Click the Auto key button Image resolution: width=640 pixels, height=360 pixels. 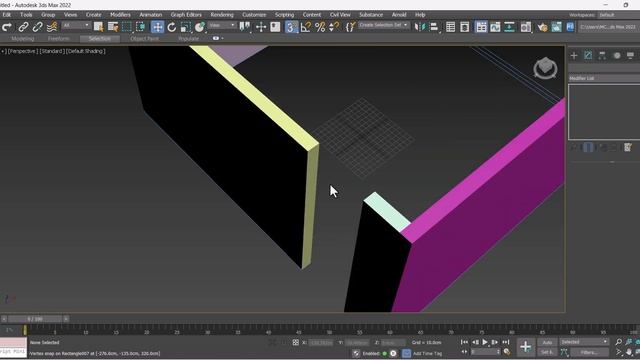(x=547, y=342)
